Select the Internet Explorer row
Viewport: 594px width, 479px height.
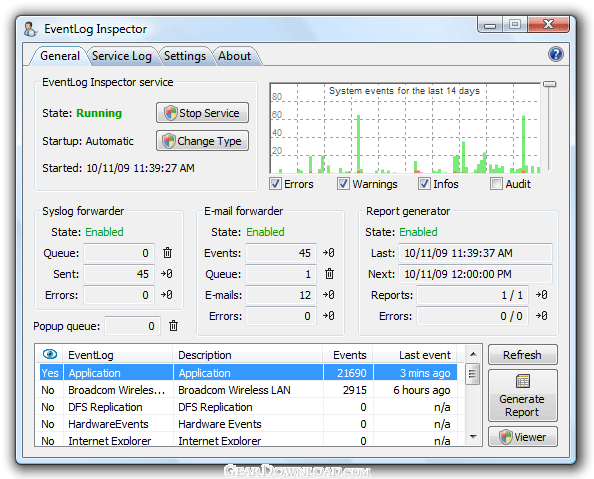coord(248,440)
